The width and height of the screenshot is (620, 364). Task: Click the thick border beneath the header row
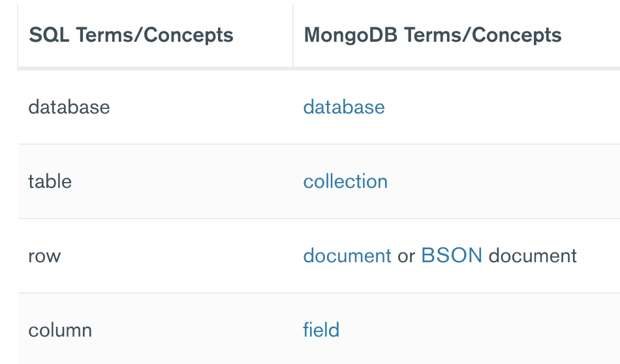click(318, 68)
